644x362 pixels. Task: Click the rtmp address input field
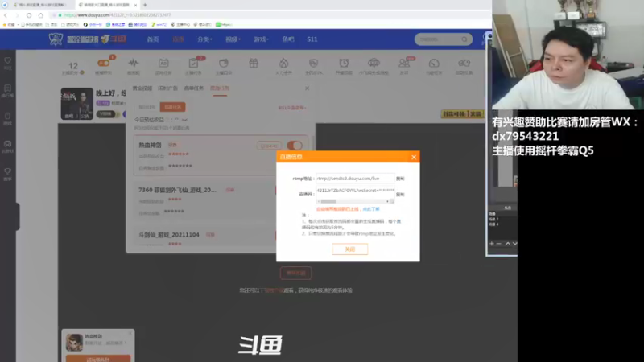355,179
